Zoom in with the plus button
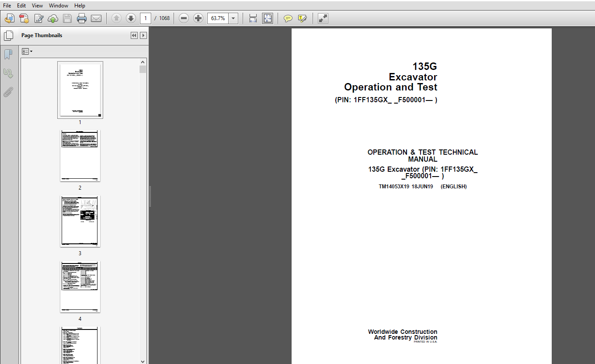The height and width of the screenshot is (364, 595). [198, 18]
